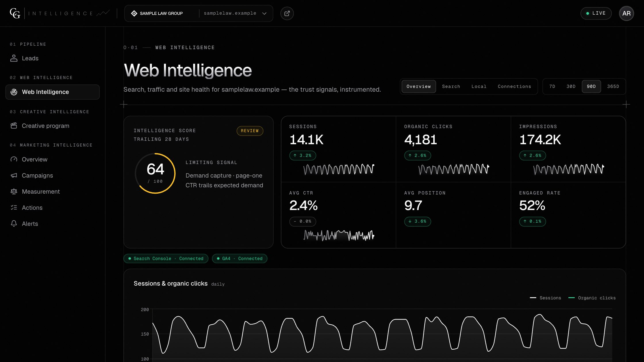
Task: Click the LIVE status pill
Action: [x=596, y=13]
